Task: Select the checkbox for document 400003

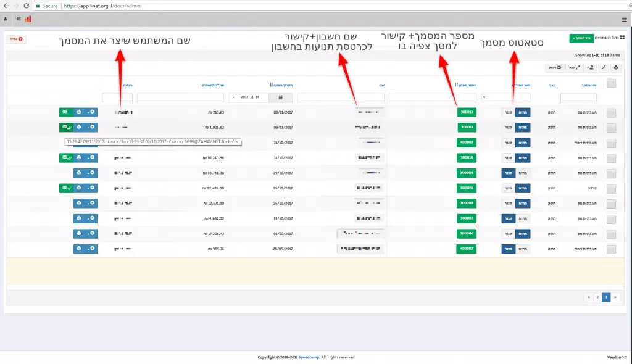Action: (x=611, y=143)
